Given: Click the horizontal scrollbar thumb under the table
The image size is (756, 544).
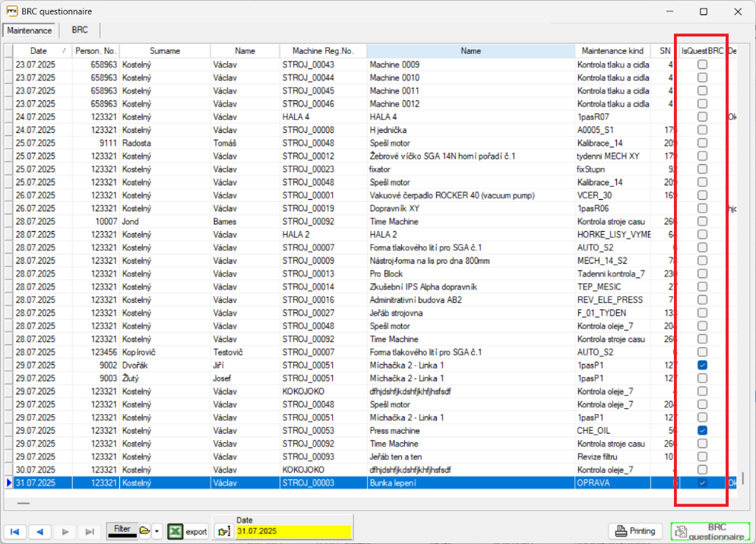Looking at the screenshot, I should click(23, 504).
